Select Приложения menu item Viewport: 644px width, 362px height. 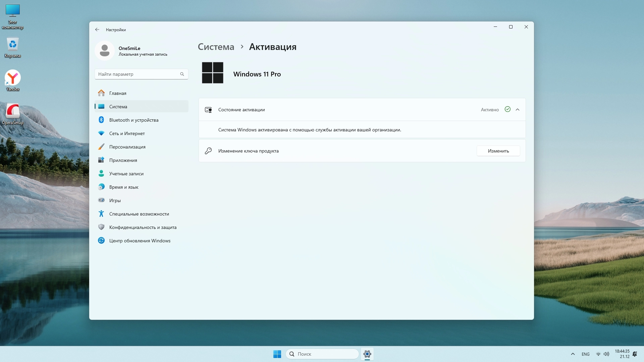pyautogui.click(x=123, y=160)
